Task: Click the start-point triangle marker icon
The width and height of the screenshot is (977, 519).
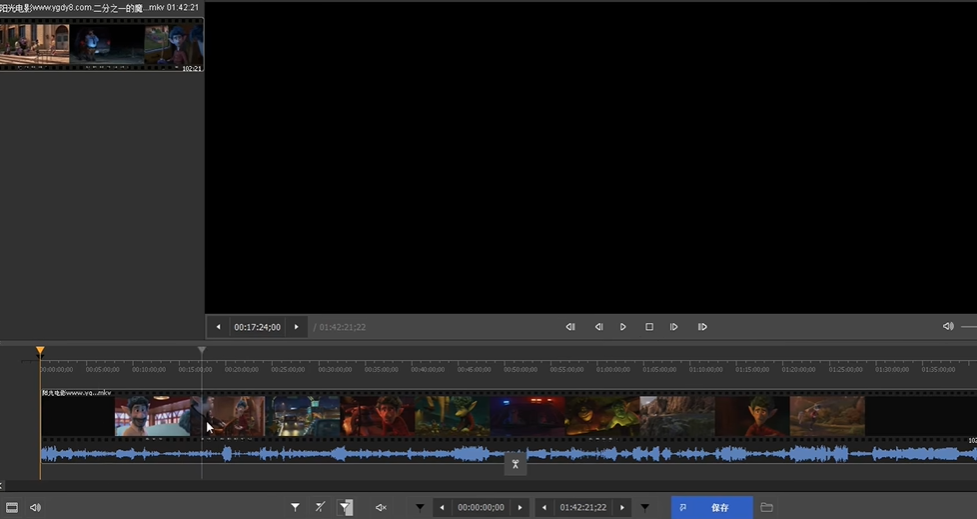Action: point(420,507)
